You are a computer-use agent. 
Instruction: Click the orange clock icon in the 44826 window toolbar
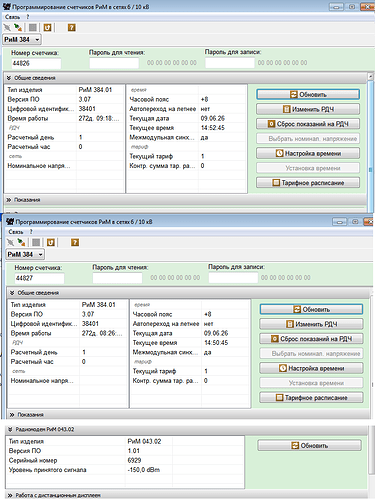click(47, 27)
